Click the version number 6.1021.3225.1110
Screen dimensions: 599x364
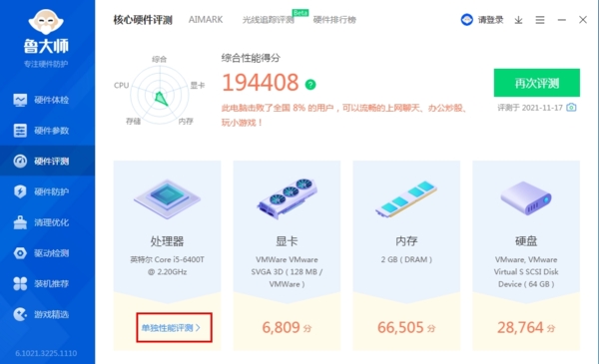click(x=46, y=353)
